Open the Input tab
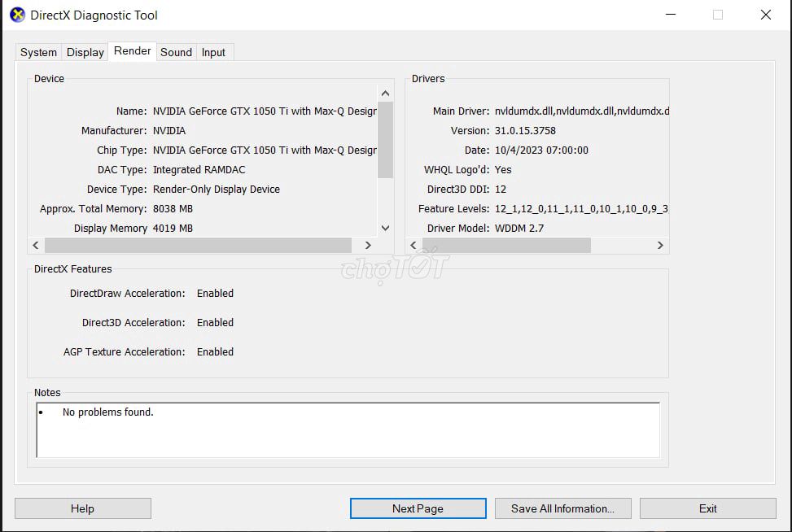 213,52
